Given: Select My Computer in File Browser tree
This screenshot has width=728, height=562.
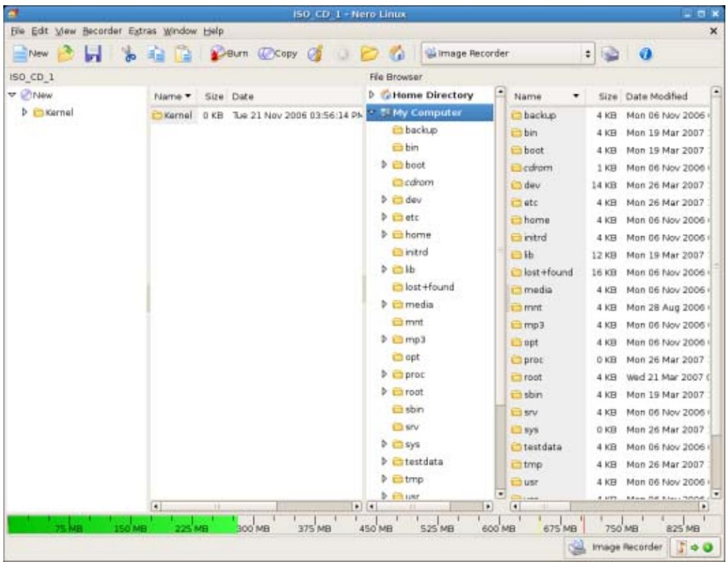Looking at the screenshot, I should tap(429, 113).
